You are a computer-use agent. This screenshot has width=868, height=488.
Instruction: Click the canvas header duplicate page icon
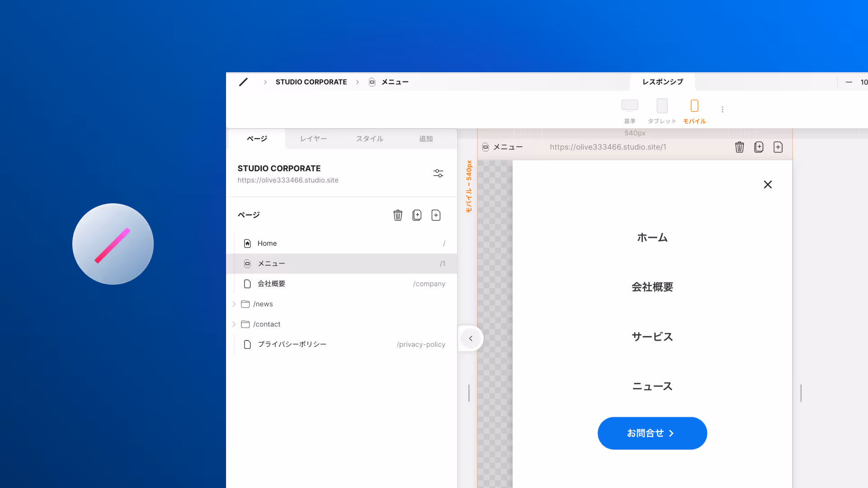(759, 147)
